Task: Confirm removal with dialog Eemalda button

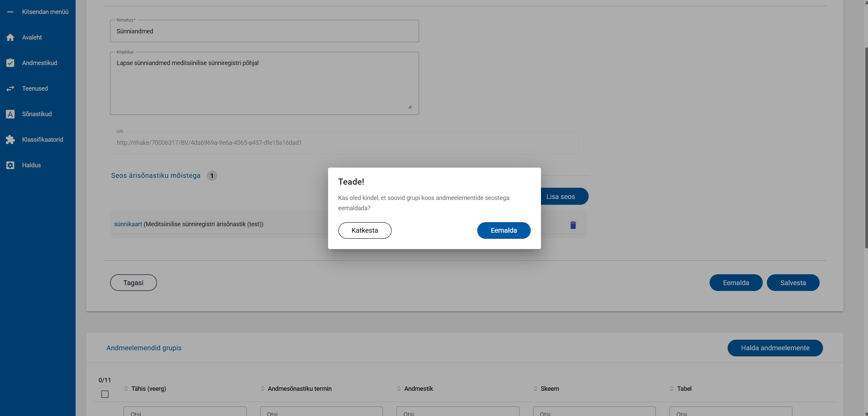Action: [503, 231]
